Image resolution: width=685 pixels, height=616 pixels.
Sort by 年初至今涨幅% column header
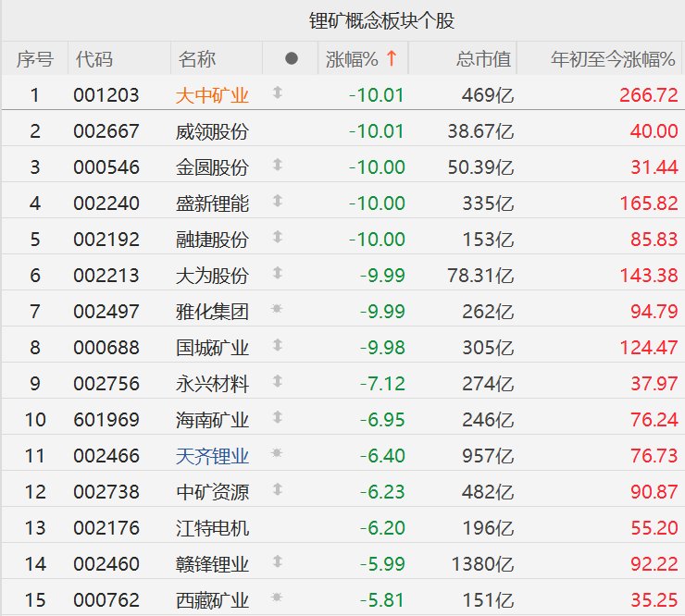(x=613, y=59)
